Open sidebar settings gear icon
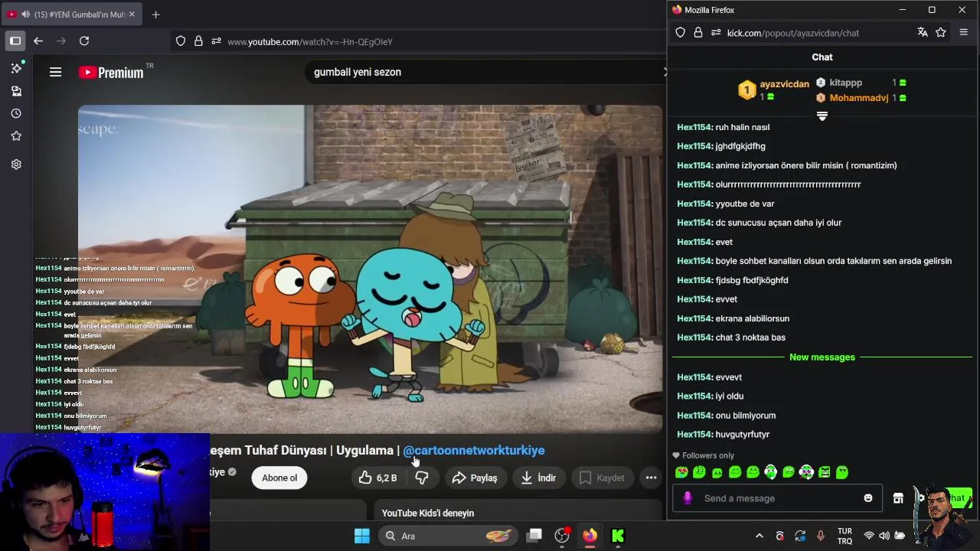Image resolution: width=980 pixels, height=551 pixels. [x=16, y=165]
